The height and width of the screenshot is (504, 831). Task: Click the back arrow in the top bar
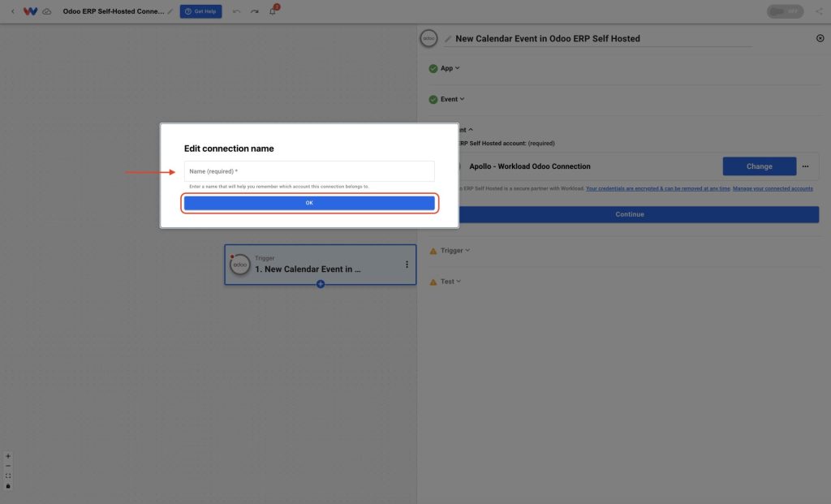(13, 11)
